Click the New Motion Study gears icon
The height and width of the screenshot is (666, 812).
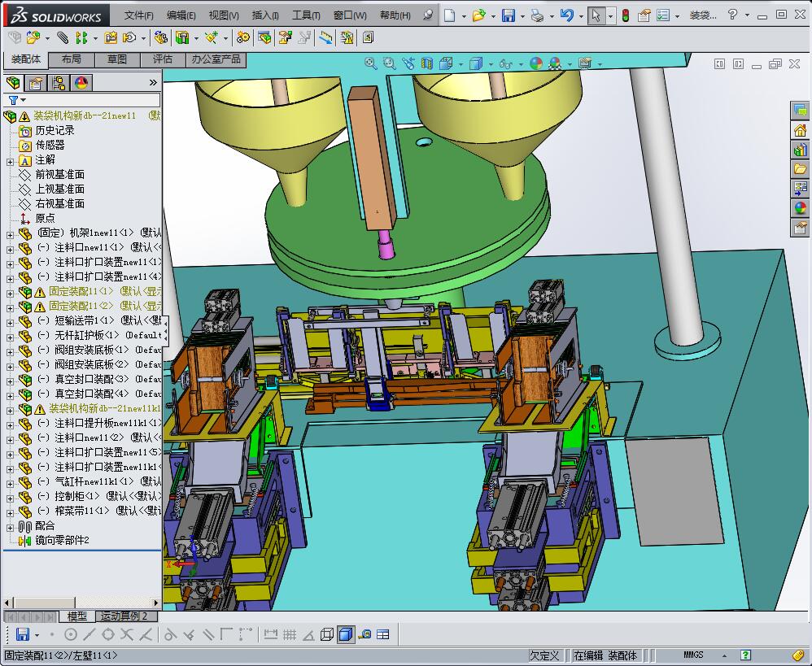tap(242, 37)
